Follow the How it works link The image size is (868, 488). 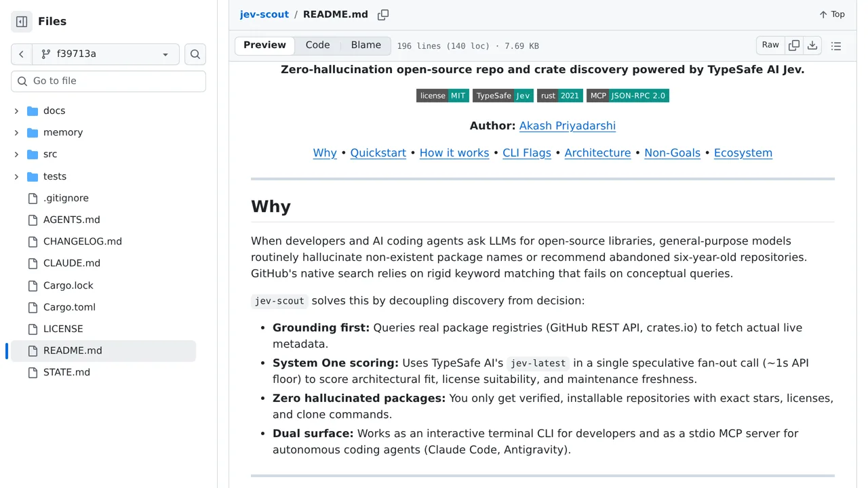[454, 152]
